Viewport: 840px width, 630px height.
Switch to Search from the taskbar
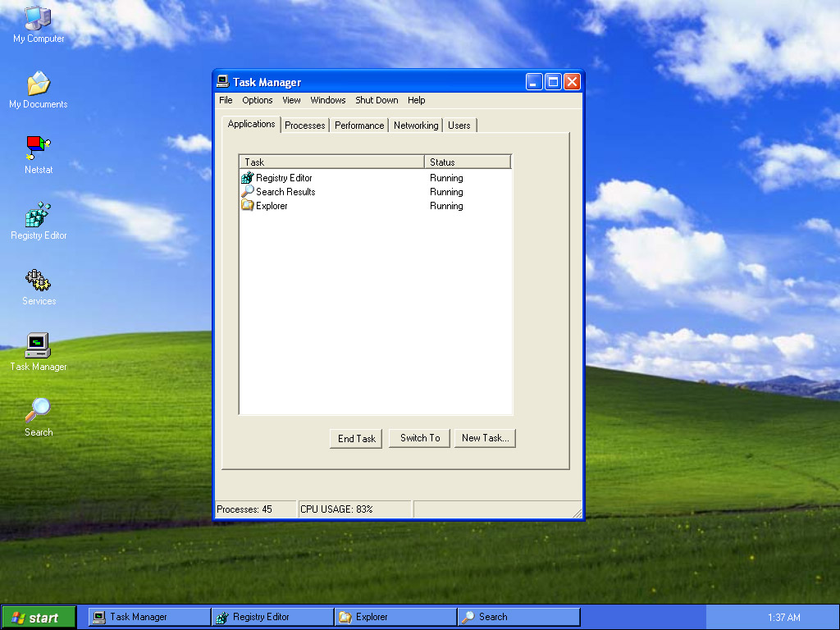[518, 617]
